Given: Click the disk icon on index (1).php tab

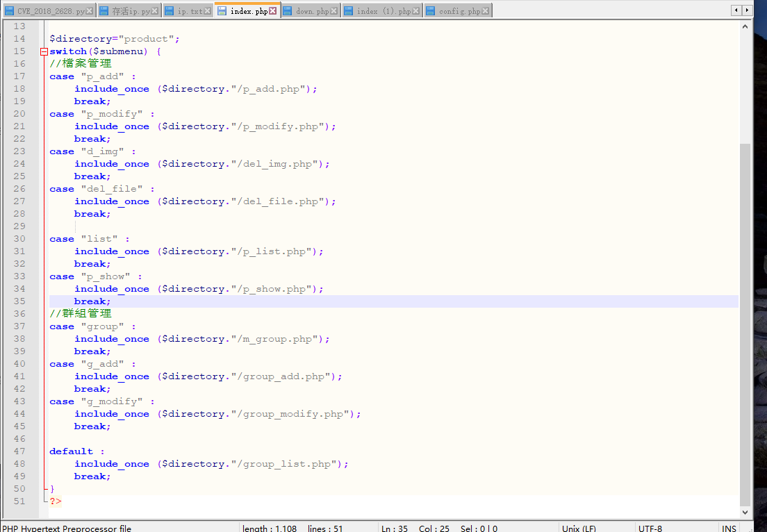Looking at the screenshot, I should point(349,10).
